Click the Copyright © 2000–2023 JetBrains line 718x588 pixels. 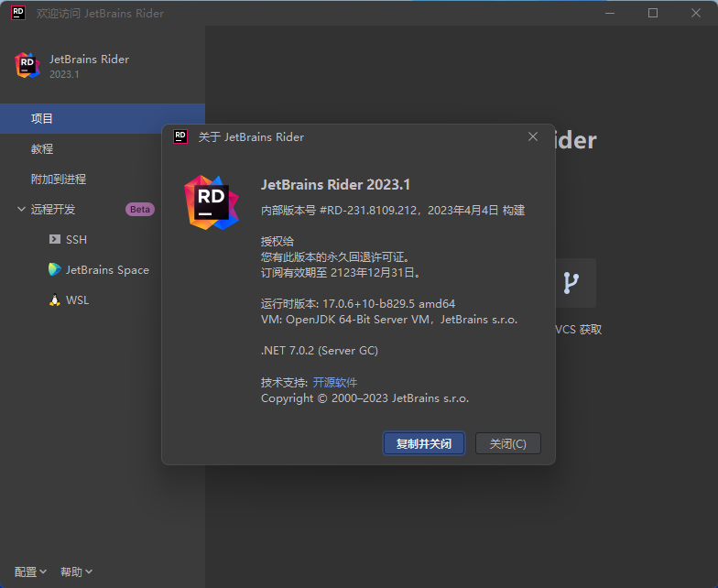point(364,397)
